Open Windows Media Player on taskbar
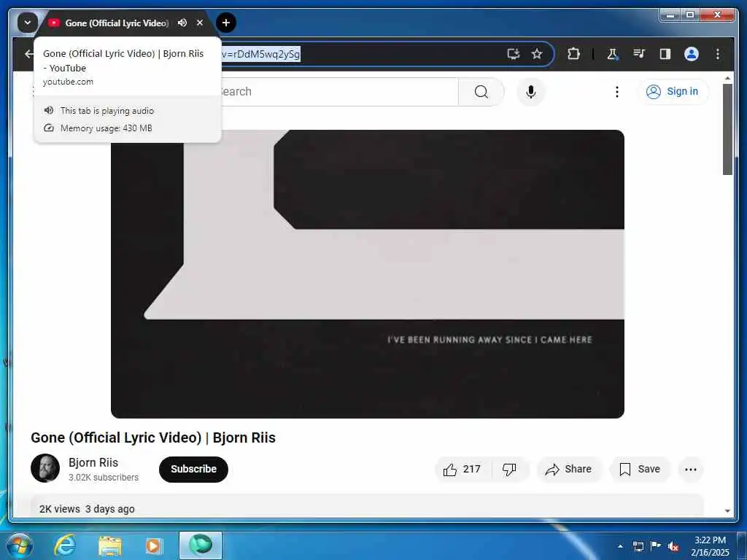 (153, 545)
